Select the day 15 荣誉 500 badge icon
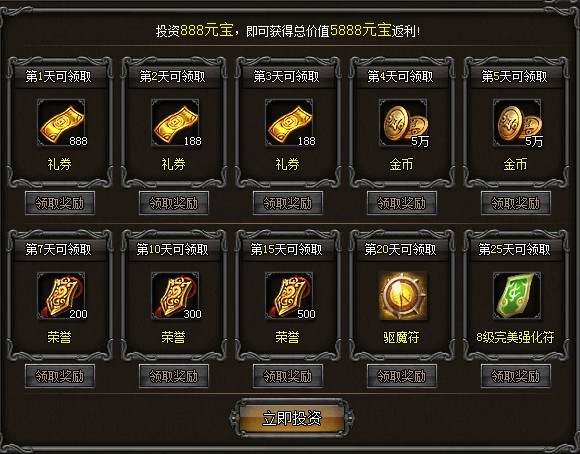Viewport: 580px width, 454px height. [289, 296]
